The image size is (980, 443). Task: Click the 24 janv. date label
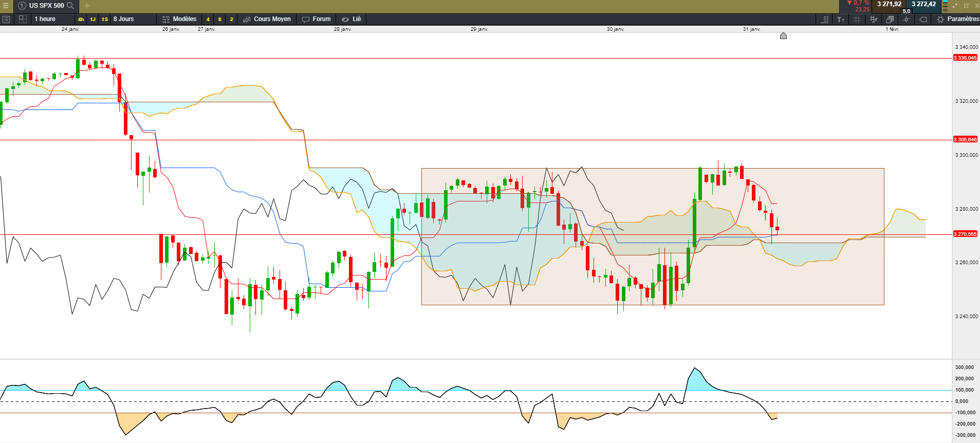point(70,29)
